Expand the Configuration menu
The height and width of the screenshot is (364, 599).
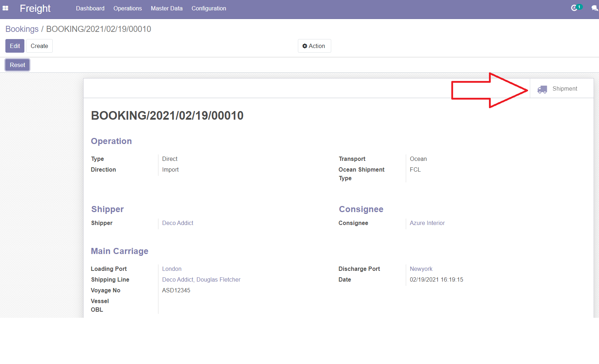209,8
